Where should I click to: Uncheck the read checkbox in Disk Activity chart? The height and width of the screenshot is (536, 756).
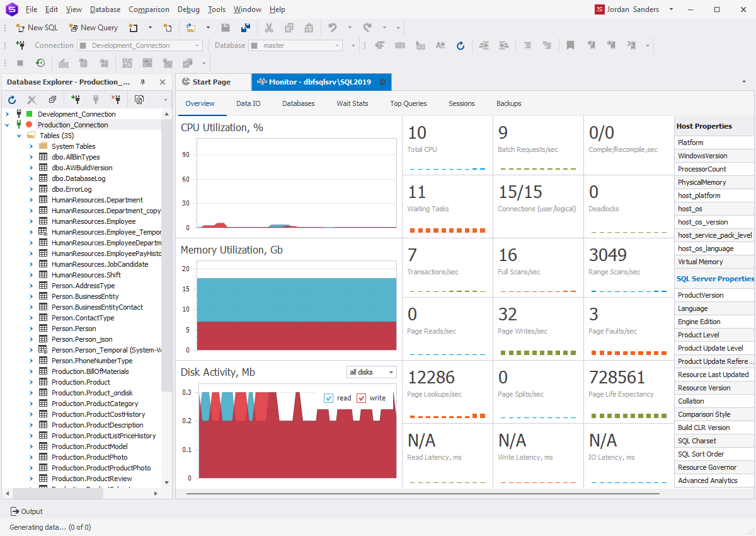tap(328, 398)
